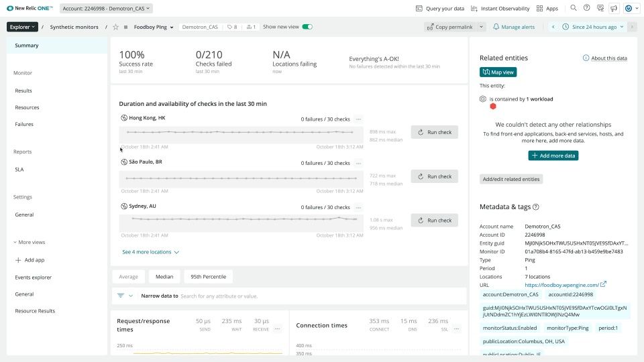Click the publicLocation:Columbus, OH, USA tag
The width and height of the screenshot is (644, 362).
524,341
